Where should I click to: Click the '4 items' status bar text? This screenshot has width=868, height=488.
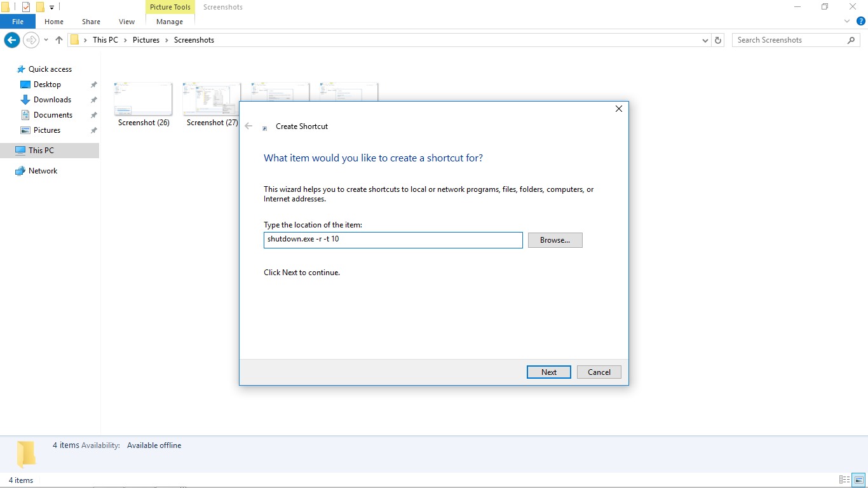pyautogui.click(x=21, y=480)
